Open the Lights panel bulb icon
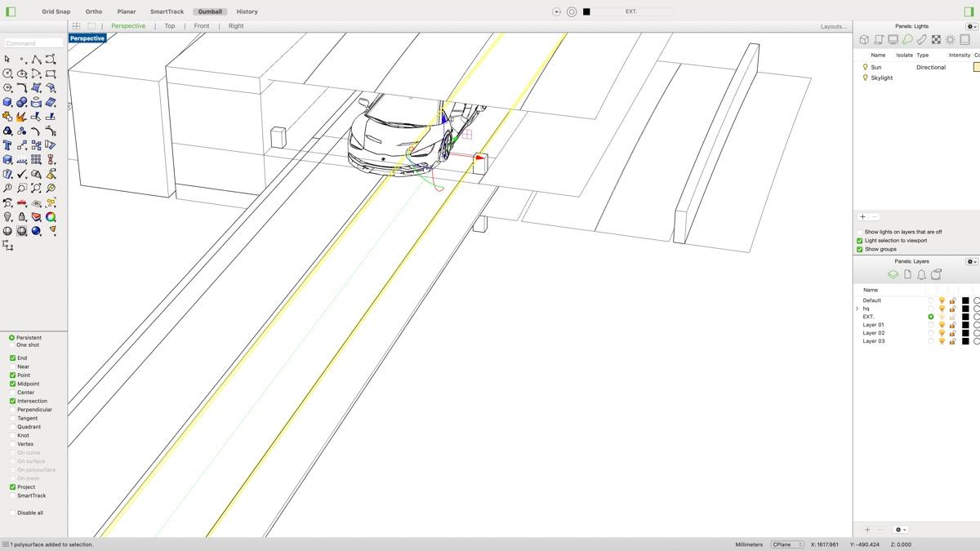This screenshot has width=980, height=551. tap(906, 39)
